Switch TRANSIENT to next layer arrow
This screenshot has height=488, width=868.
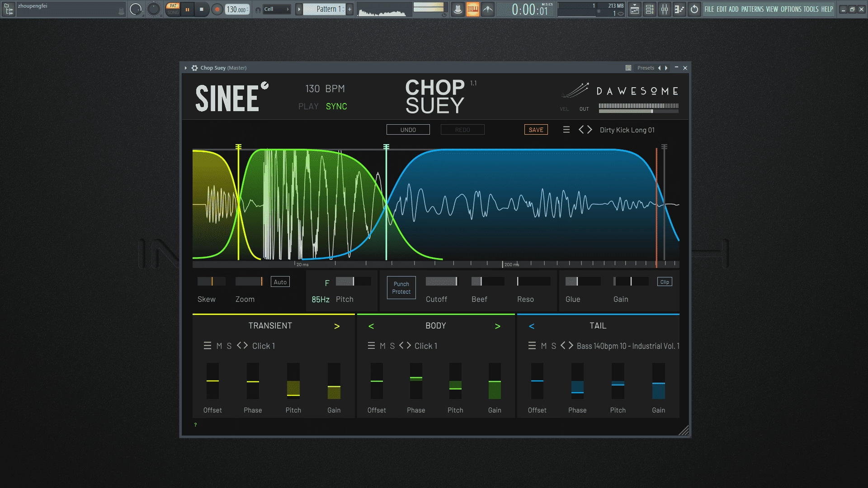(x=337, y=326)
